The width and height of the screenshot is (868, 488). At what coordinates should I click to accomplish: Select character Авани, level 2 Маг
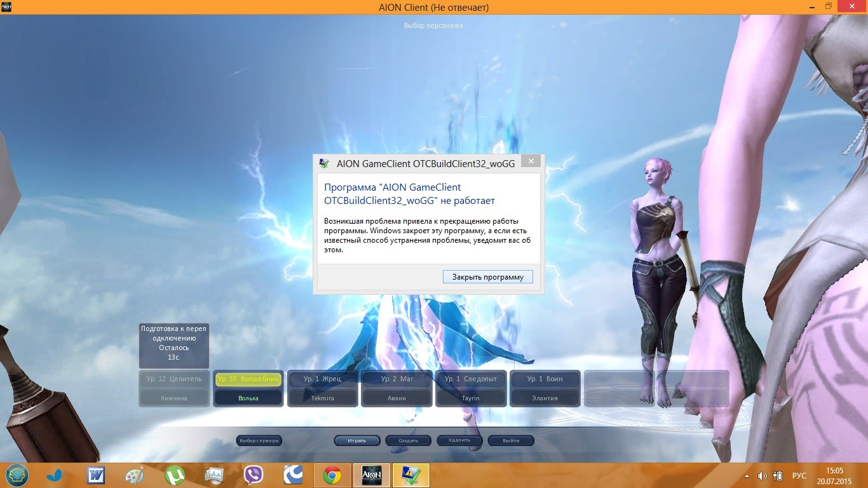tap(397, 388)
